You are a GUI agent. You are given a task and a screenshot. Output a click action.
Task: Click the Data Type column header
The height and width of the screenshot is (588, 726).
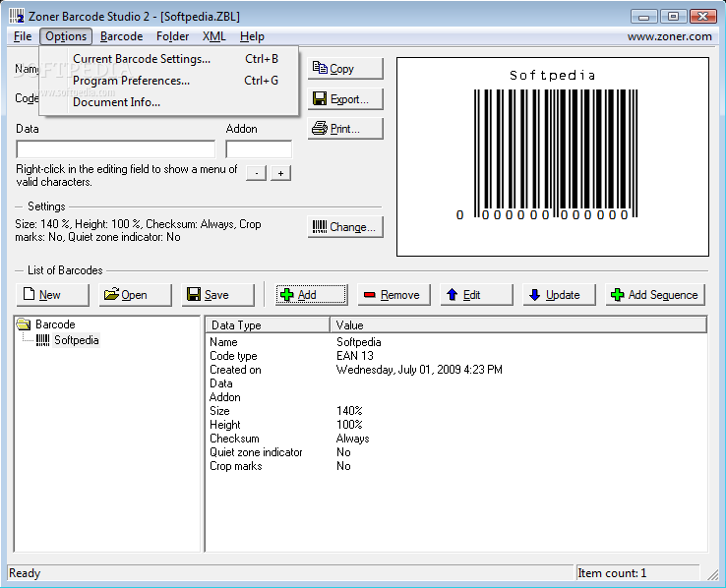click(x=268, y=325)
